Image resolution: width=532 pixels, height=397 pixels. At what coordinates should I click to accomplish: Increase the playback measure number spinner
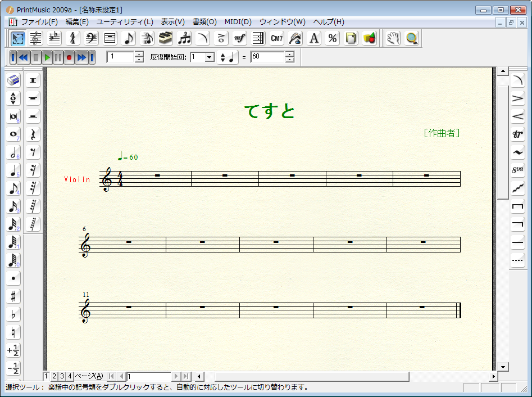coord(139,55)
